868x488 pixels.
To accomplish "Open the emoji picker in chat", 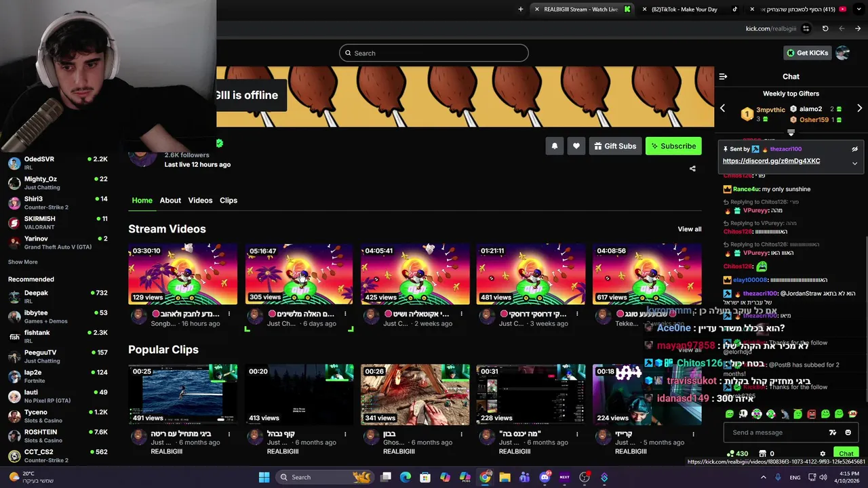I will [x=848, y=432].
